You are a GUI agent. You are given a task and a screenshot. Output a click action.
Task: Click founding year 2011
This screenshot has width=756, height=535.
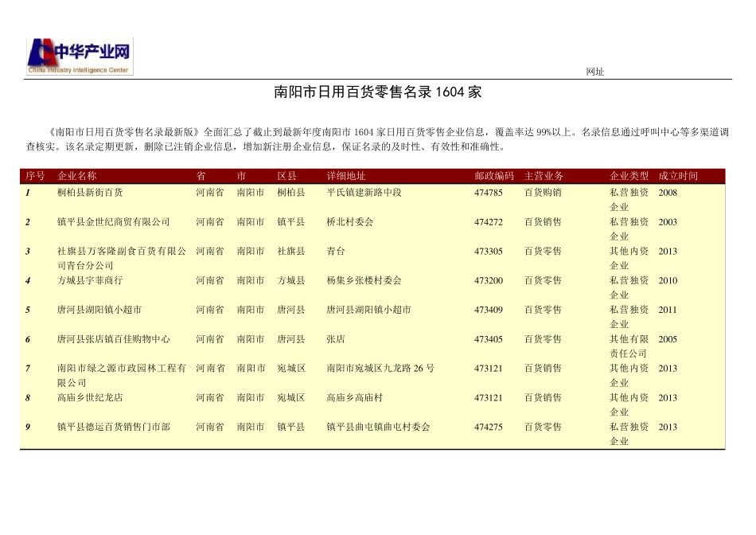(x=668, y=310)
